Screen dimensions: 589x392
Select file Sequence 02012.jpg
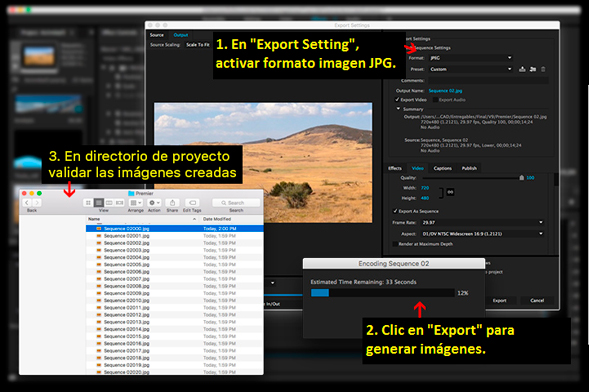click(x=175, y=315)
